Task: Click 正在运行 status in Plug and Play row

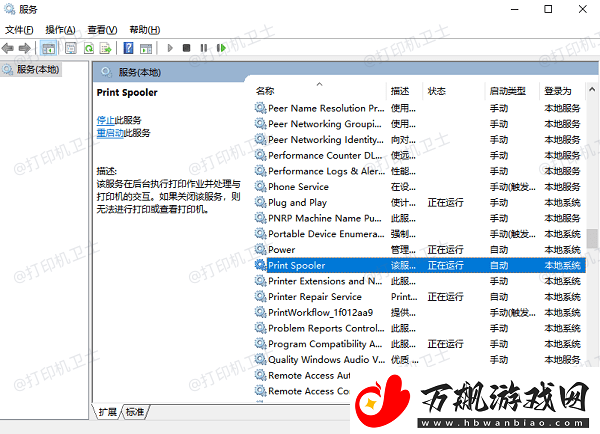Action: click(445, 202)
